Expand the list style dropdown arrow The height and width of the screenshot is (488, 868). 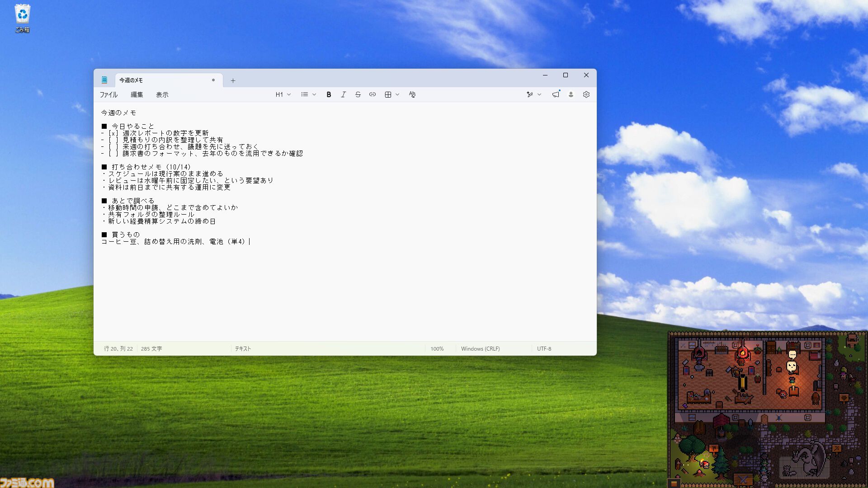point(314,94)
